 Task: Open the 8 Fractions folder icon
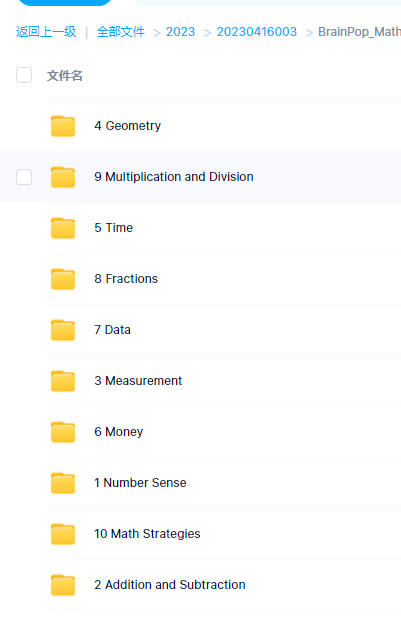coord(63,279)
